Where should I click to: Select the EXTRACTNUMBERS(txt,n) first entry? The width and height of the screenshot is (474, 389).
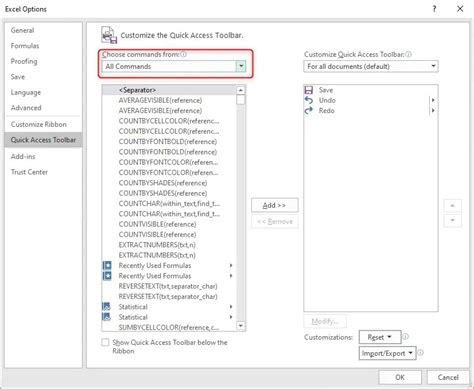click(169, 245)
